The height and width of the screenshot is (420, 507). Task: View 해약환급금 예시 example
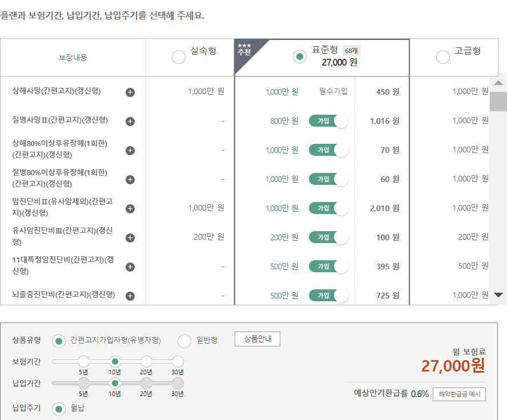tap(459, 394)
